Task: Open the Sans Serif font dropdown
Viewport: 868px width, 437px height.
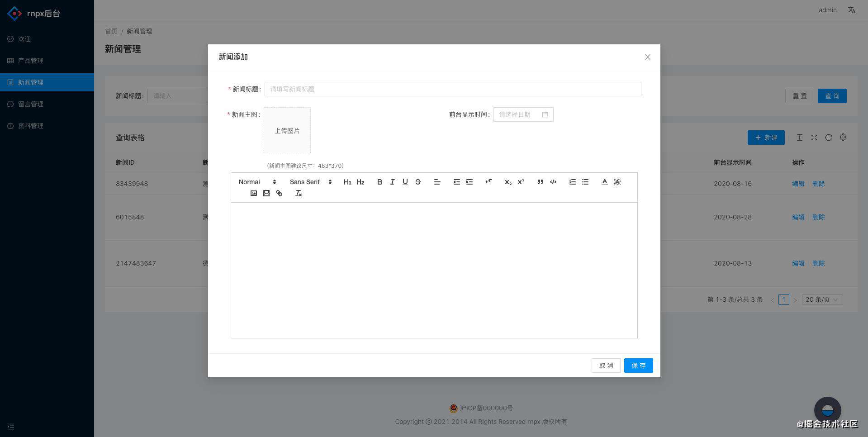Action: coord(311,182)
